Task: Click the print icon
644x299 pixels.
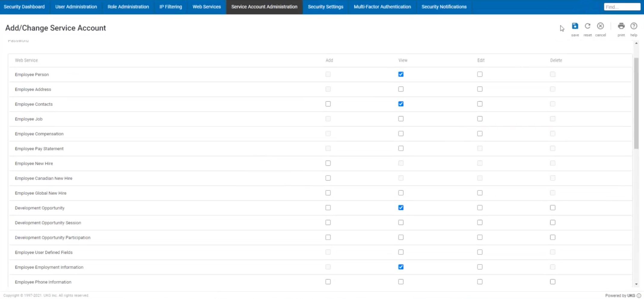Action: (621, 26)
